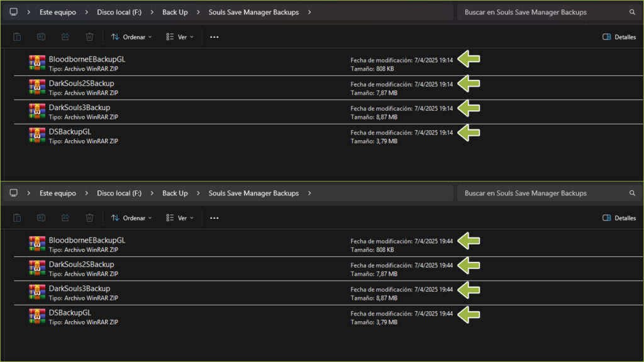The width and height of the screenshot is (644, 362).
Task: Click the Share icon in the upper window toolbar
Action: [65, 37]
